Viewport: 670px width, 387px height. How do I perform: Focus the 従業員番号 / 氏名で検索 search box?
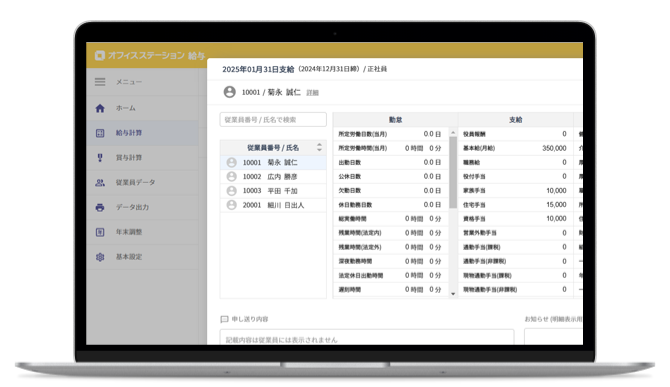pos(273,120)
